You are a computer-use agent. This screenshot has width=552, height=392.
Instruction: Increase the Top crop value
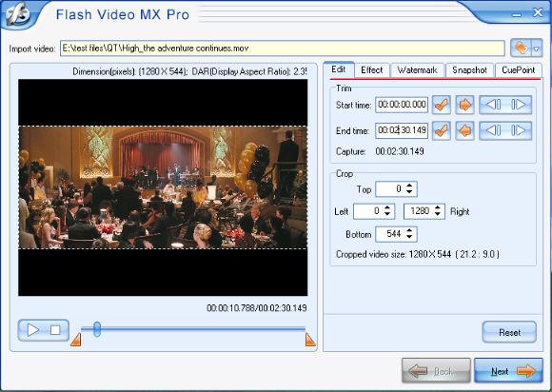(x=409, y=186)
